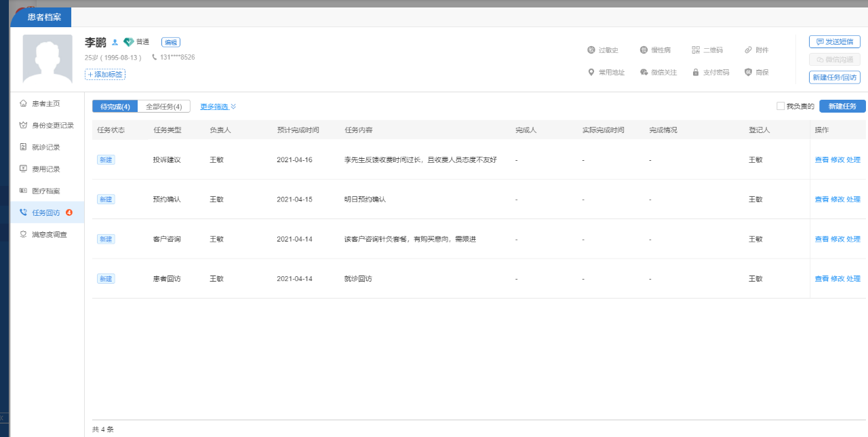Open the 慢性病 chronic disease icon
This screenshot has height=437, width=868.
pos(644,50)
